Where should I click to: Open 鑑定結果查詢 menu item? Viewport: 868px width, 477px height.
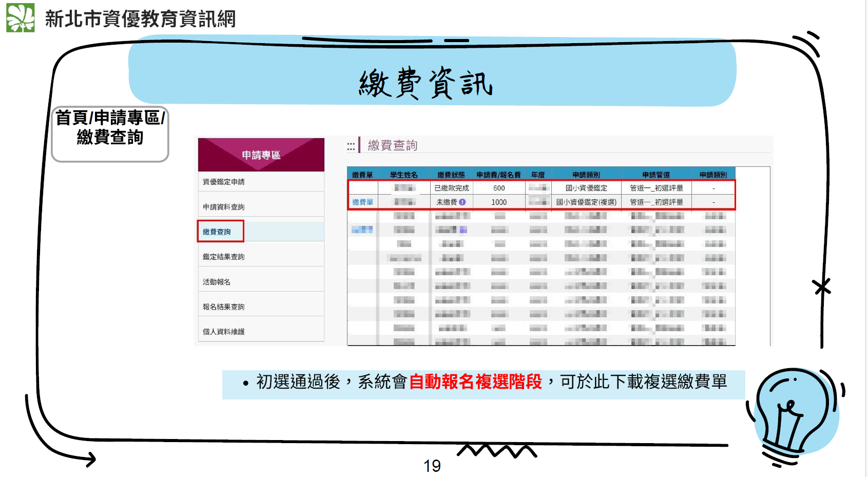(224, 257)
